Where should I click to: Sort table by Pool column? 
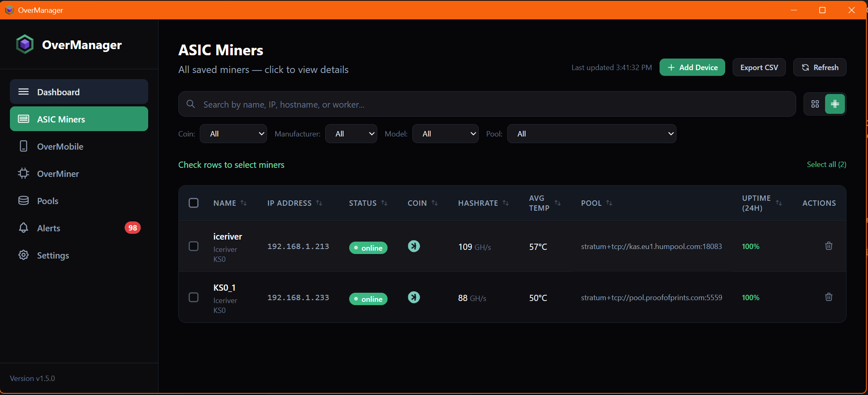point(597,203)
